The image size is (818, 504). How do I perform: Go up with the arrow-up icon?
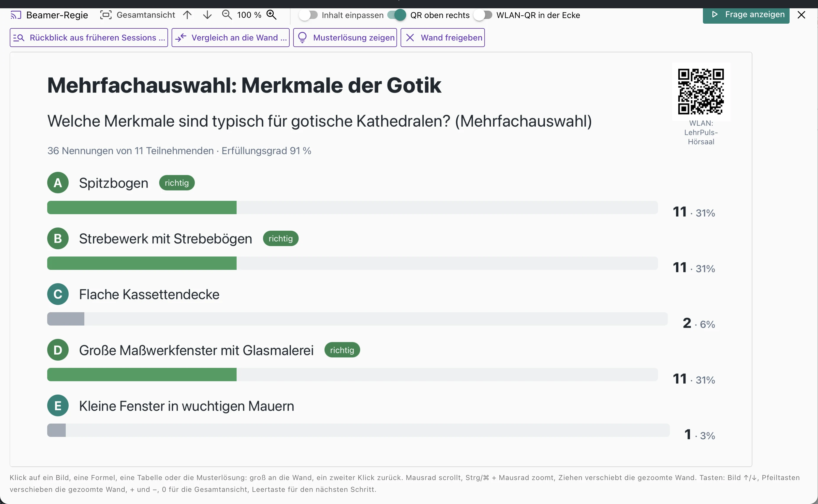tap(187, 15)
